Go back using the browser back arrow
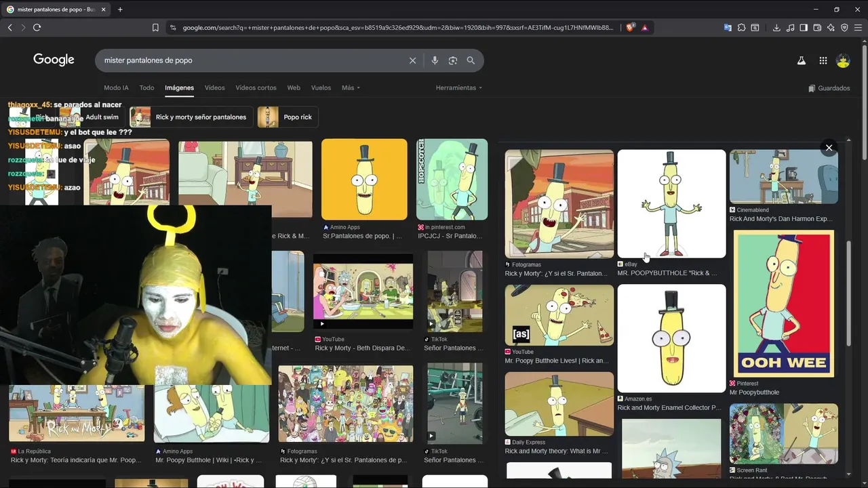The width and height of the screenshot is (868, 488). pos(9,27)
